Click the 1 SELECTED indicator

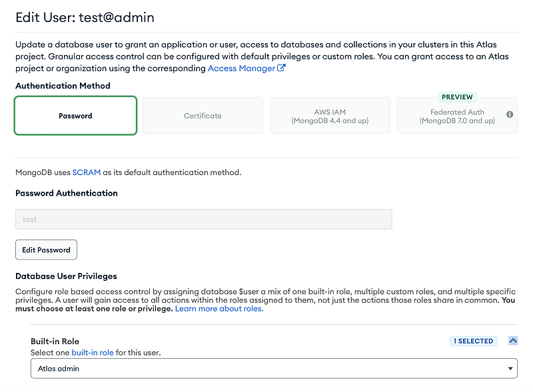point(473,340)
